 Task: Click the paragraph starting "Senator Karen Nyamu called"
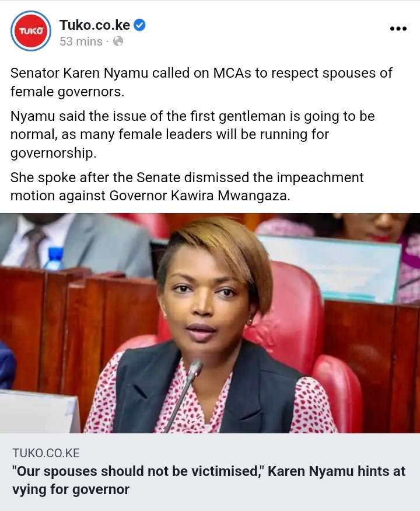pos(201,82)
